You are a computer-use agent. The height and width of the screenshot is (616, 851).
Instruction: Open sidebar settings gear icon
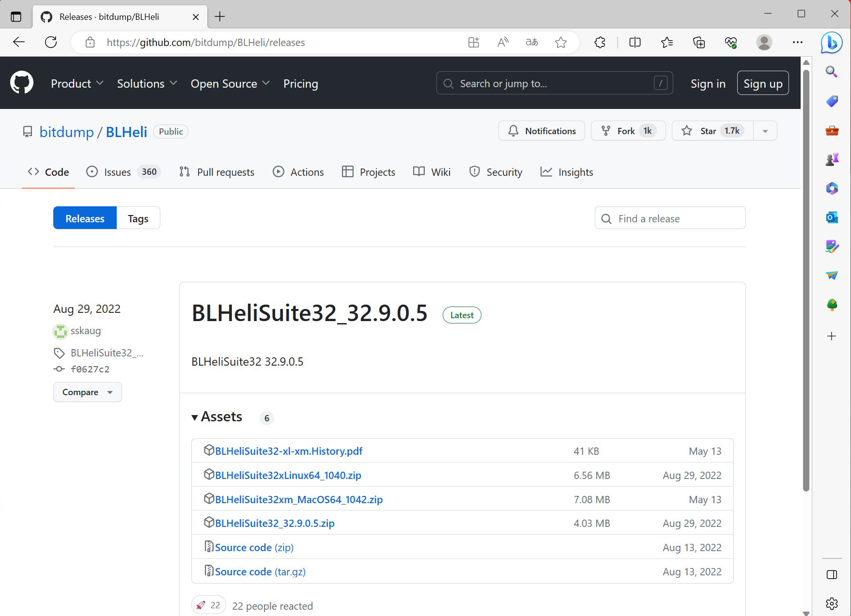click(832, 603)
